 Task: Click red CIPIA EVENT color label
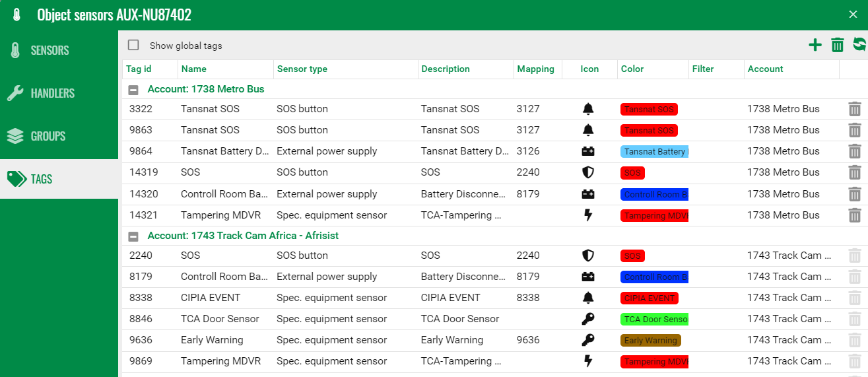coord(650,298)
